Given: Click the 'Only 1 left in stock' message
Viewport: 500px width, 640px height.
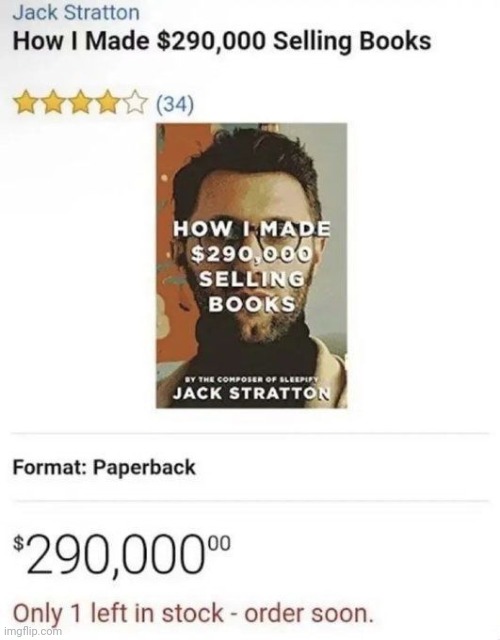Looking at the screenshot, I should [x=193, y=613].
